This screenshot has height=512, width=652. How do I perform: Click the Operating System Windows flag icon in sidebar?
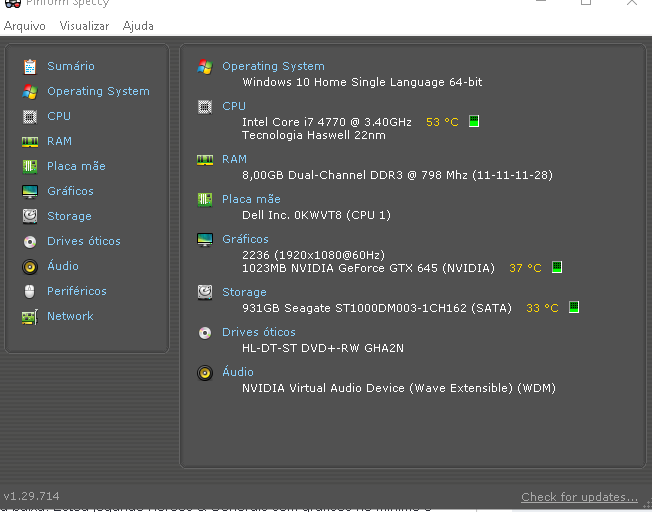click(30, 92)
